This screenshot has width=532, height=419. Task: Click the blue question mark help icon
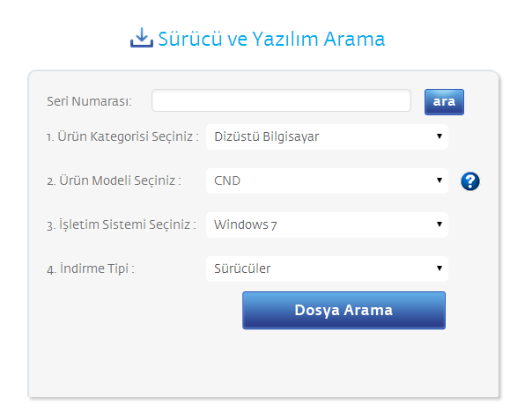470,182
